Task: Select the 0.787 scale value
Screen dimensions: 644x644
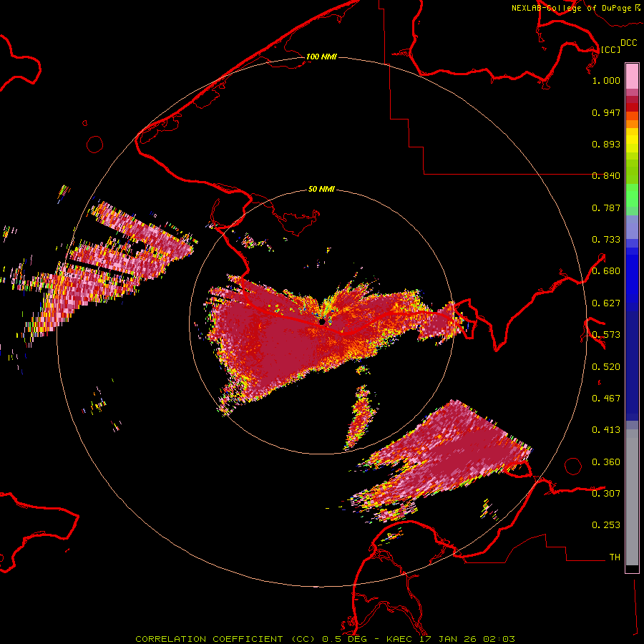Action: 606,208
